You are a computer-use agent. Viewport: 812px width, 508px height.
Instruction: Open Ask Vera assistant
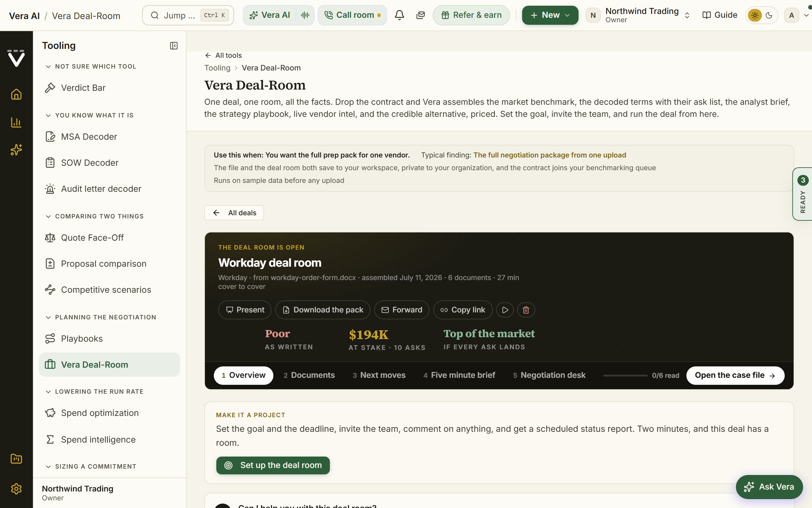pyautogui.click(x=769, y=487)
